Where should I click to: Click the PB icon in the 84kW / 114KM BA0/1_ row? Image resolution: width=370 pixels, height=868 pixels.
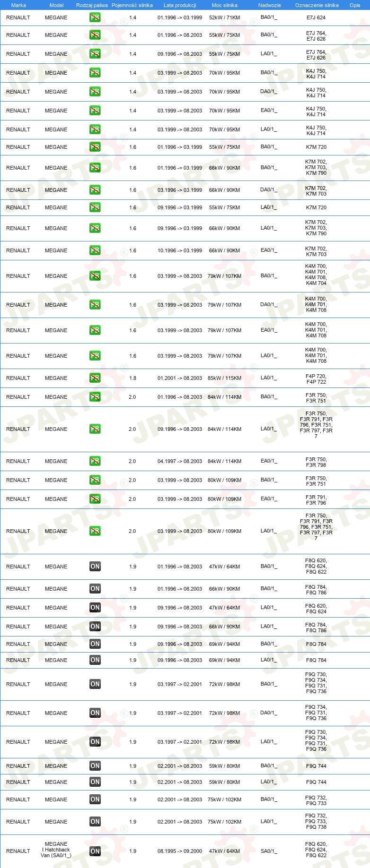click(95, 397)
